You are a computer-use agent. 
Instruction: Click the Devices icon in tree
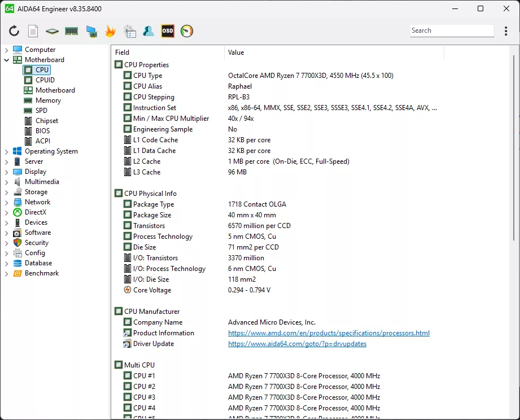18,222
